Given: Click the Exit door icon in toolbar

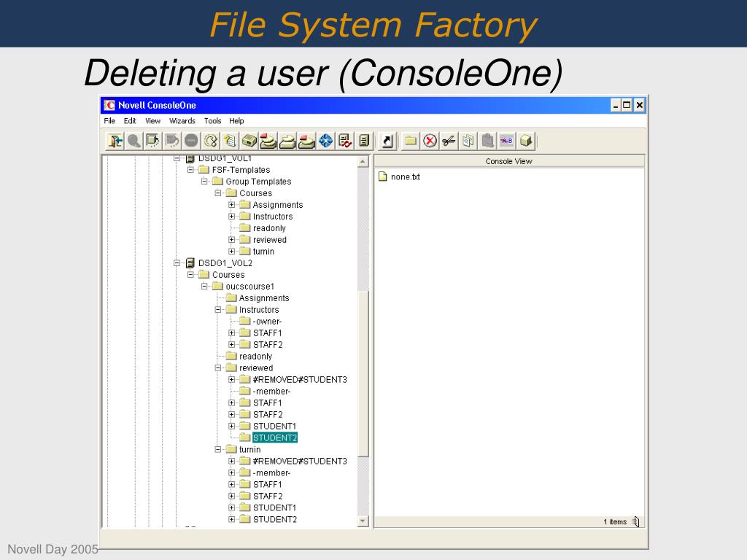Looking at the screenshot, I should pos(115,141).
